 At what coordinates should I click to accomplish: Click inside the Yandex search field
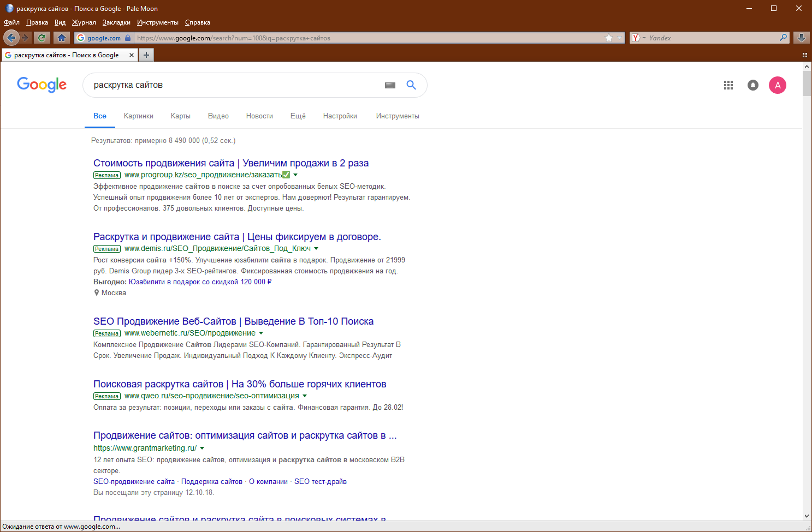coord(713,38)
